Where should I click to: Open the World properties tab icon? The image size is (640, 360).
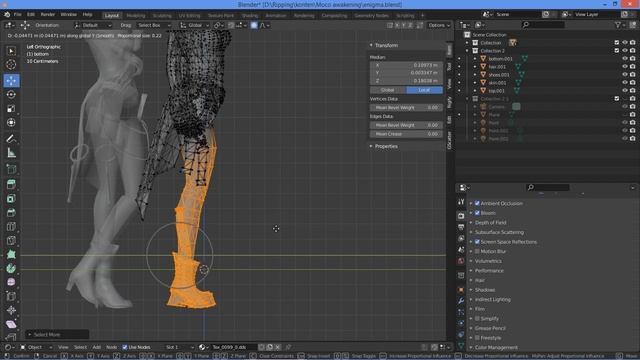(x=461, y=260)
